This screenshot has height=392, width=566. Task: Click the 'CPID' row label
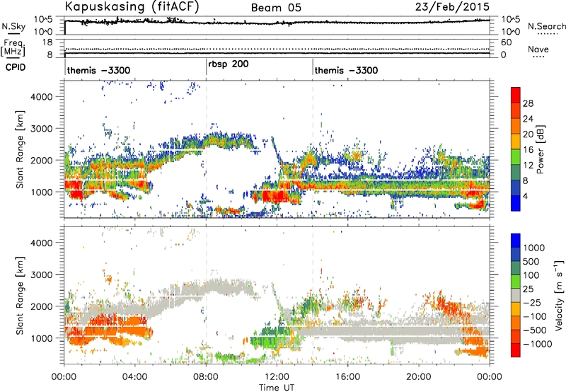16,67
